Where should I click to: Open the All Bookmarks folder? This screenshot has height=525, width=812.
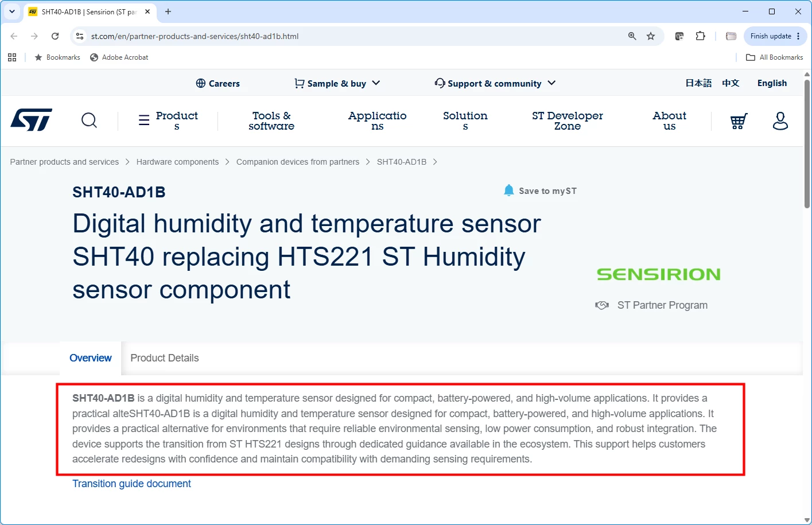[775, 57]
